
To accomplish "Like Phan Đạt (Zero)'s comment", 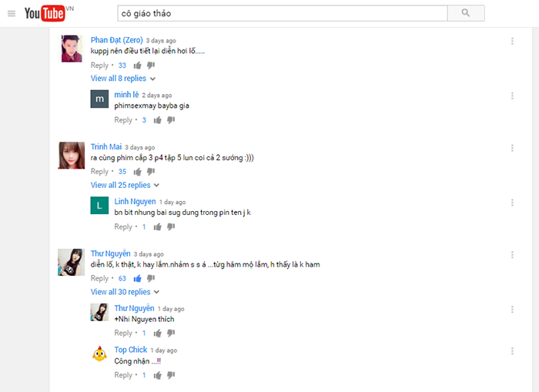I will (138, 65).
